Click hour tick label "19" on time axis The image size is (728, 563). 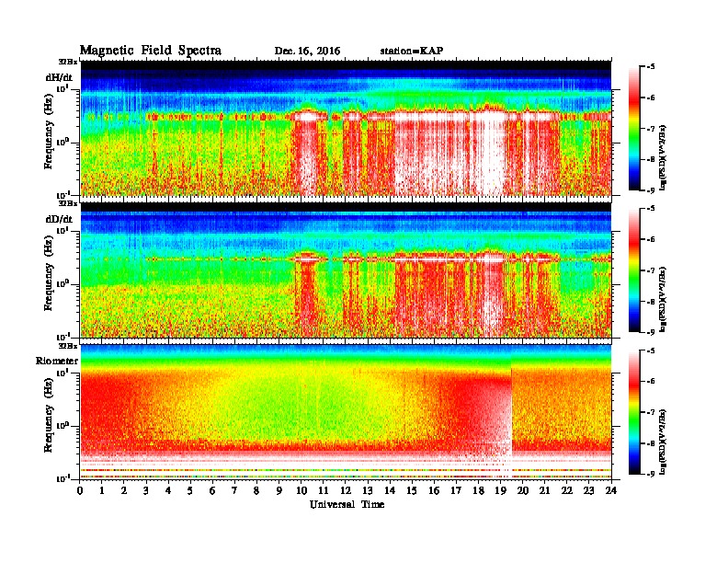[500, 490]
